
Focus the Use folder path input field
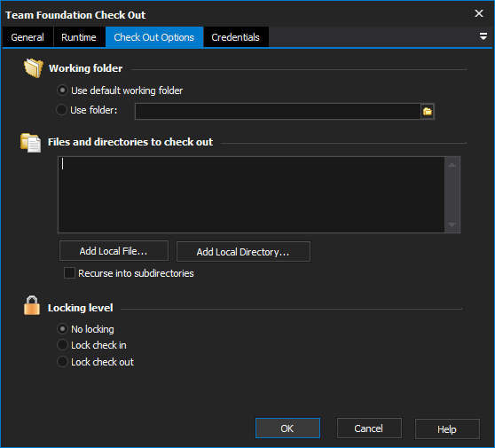(278, 111)
